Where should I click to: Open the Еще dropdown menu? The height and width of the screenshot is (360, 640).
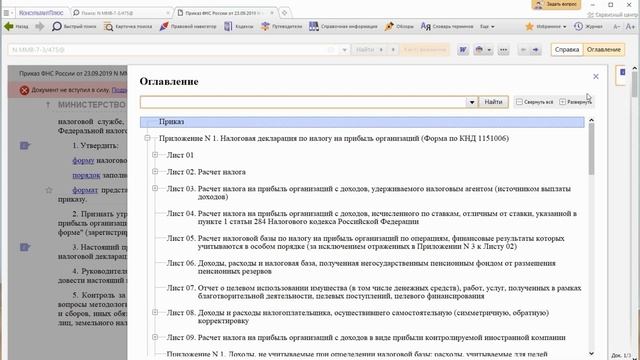487,27
